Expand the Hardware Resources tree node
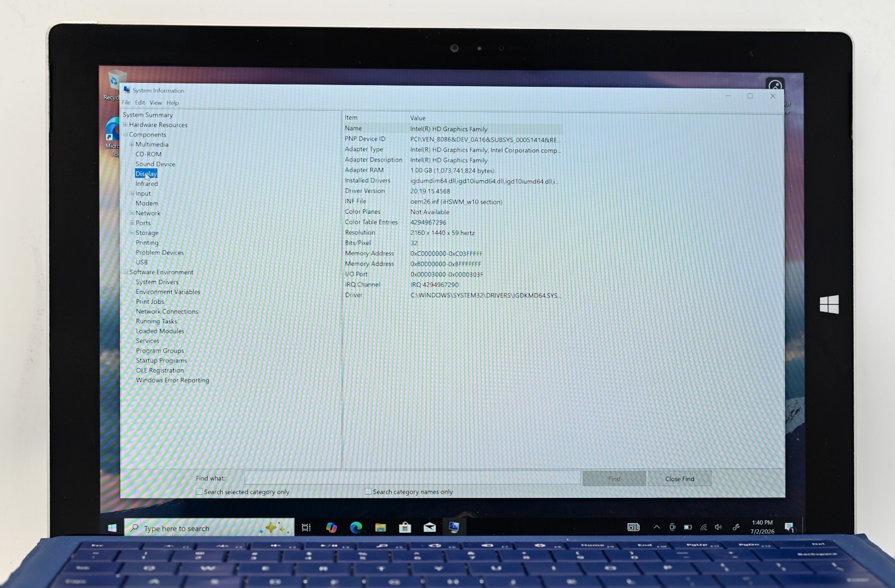Image resolution: width=895 pixels, height=588 pixels. (125, 125)
